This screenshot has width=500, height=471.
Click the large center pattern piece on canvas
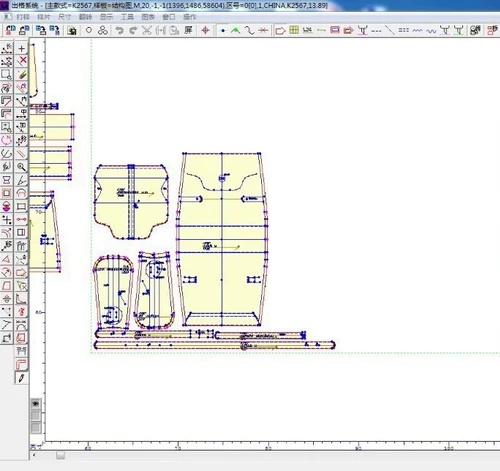point(222,239)
